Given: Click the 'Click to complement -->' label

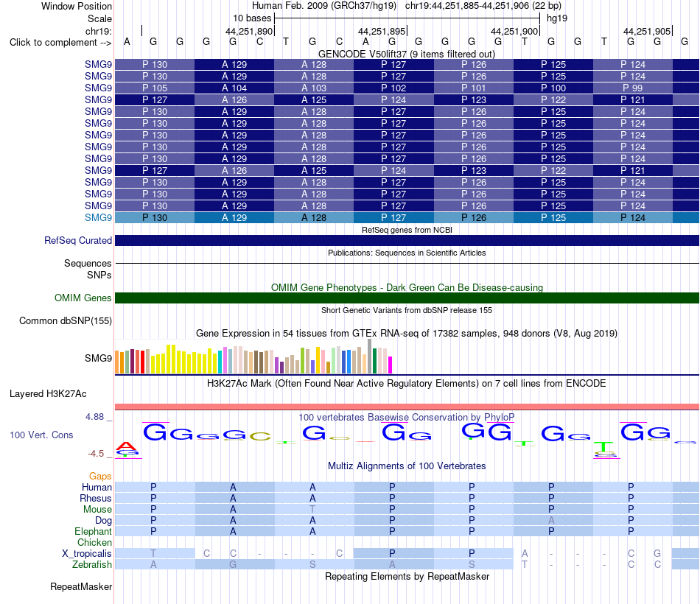Looking at the screenshot, I should (x=60, y=43).
